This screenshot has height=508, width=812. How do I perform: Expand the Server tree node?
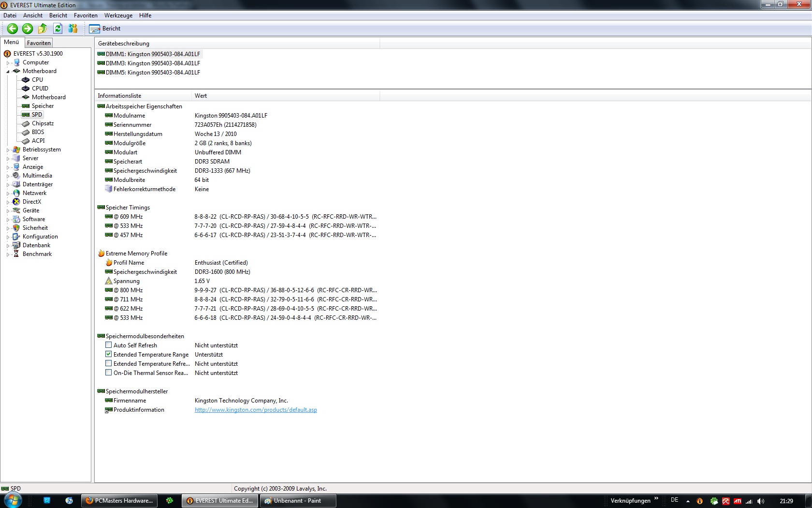8,159
